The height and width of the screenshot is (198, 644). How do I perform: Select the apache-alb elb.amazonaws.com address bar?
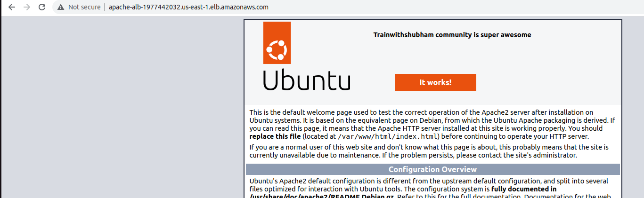(x=188, y=7)
